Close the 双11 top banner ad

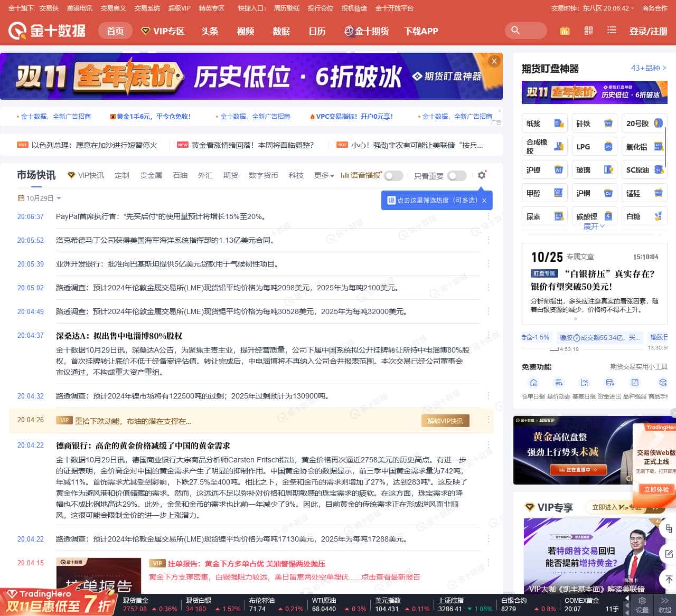pyautogui.click(x=494, y=61)
